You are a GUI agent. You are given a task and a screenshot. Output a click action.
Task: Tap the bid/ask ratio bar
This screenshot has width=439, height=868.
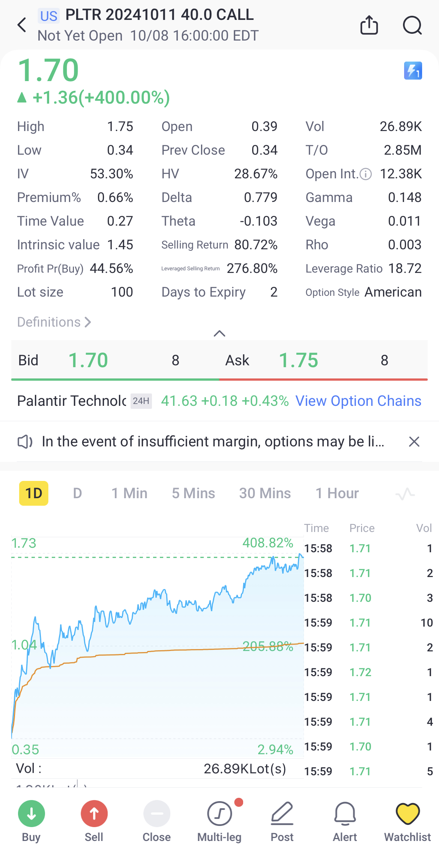pyautogui.click(x=219, y=380)
